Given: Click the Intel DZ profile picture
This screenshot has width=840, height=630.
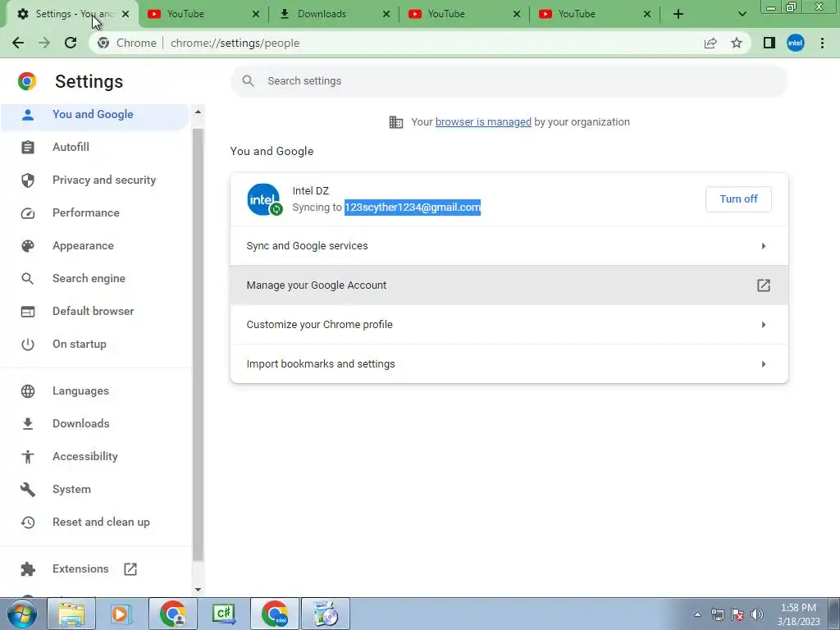Looking at the screenshot, I should pos(264,199).
